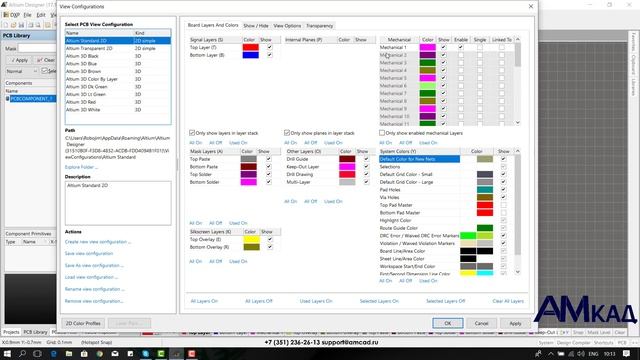640x360 pixels.
Task: Click Selected Layers On link
Action: point(379,301)
